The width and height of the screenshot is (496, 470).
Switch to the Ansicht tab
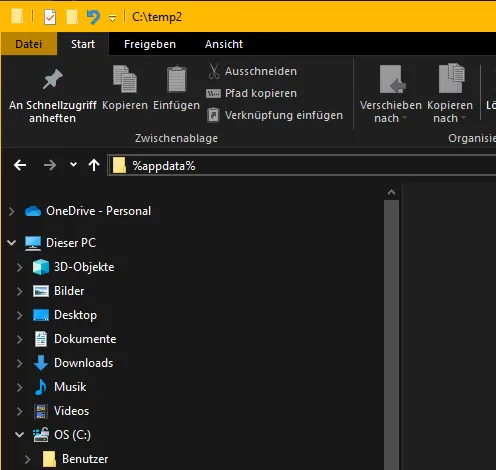pos(224,44)
